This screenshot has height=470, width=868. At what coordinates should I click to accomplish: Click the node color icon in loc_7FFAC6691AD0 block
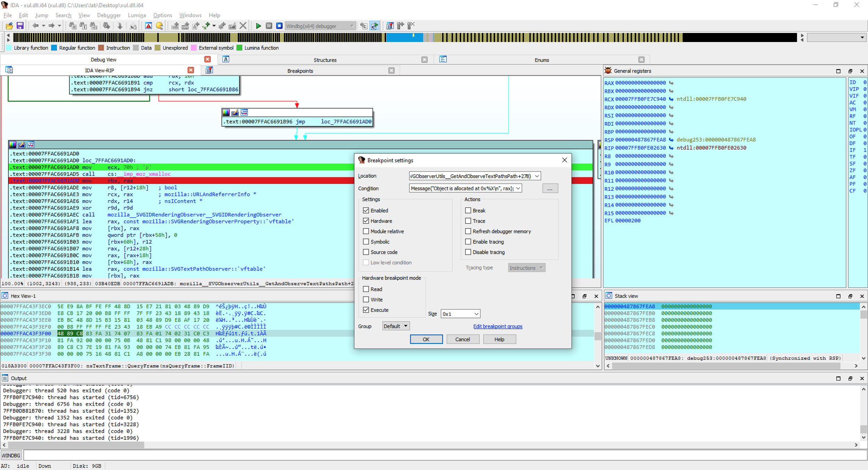pyautogui.click(x=12, y=145)
